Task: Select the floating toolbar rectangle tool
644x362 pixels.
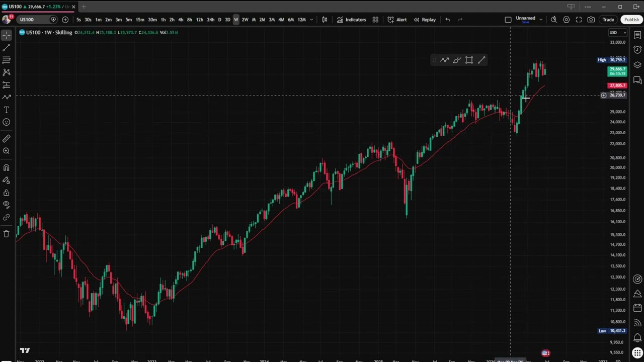Action: tap(469, 60)
